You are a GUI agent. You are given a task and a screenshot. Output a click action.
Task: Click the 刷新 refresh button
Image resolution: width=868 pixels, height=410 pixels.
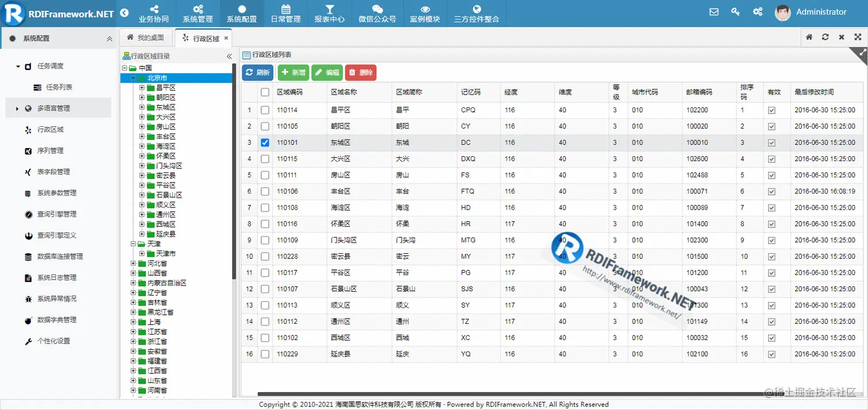point(257,72)
